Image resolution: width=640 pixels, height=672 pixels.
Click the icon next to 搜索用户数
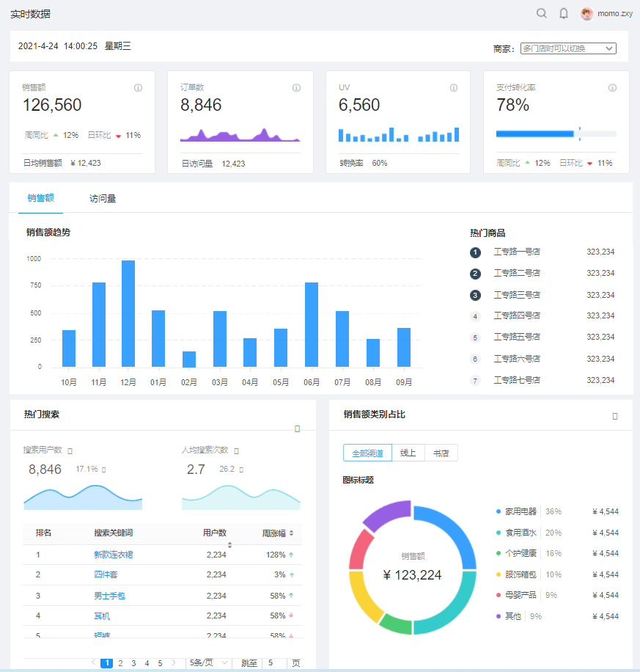click(x=70, y=451)
